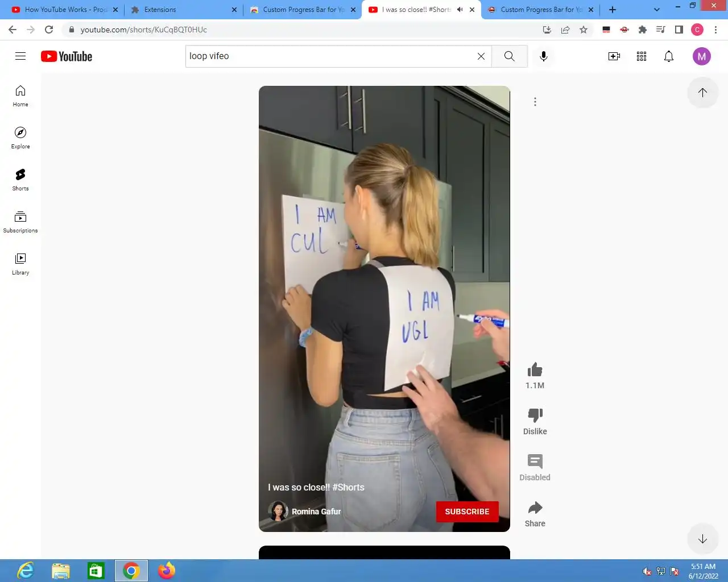Screen dimensions: 728x582
Task: Reload the page
Action: pyautogui.click(x=49, y=30)
